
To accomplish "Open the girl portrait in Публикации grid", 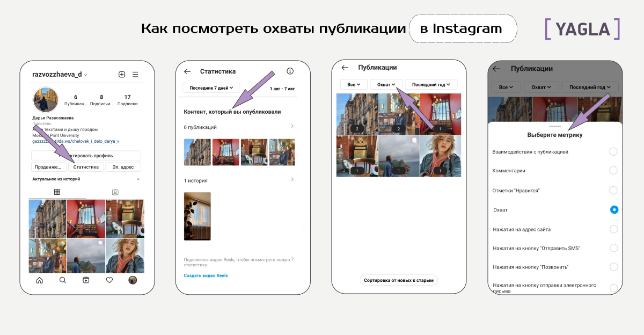I will coord(440,156).
